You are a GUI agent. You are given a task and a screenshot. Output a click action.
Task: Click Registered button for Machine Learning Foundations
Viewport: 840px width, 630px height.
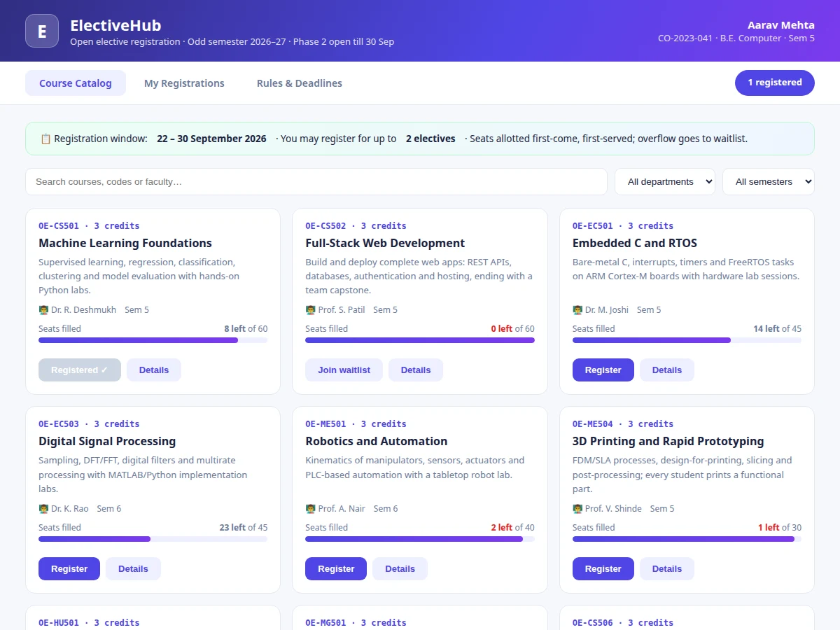pyautogui.click(x=80, y=370)
